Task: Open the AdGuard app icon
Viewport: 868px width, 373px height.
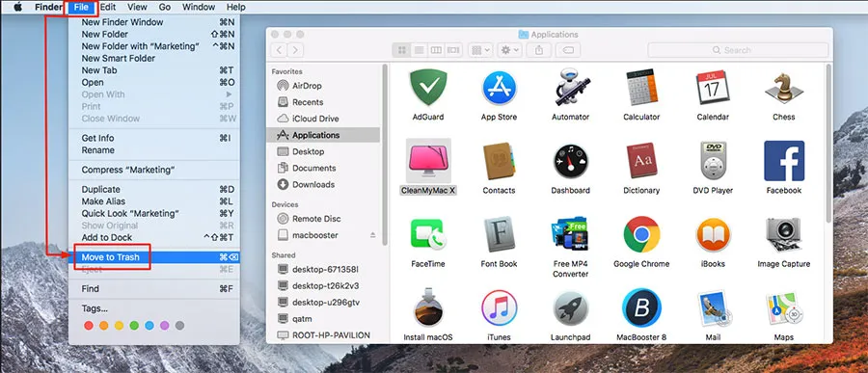Action: (x=428, y=87)
